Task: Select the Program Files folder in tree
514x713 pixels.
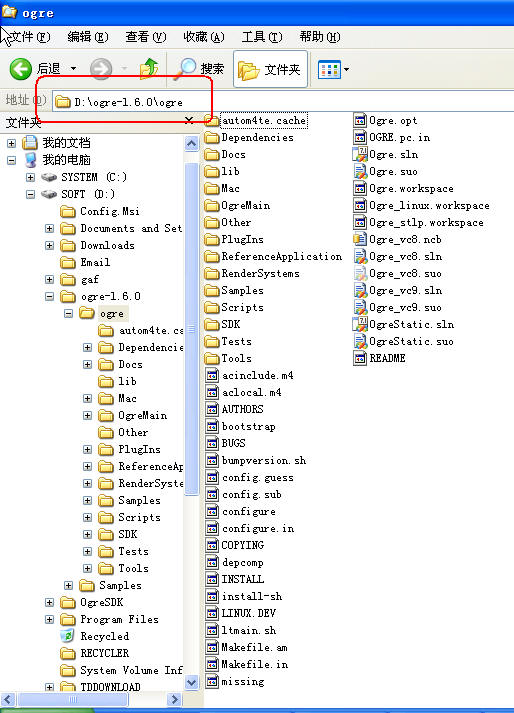Action: click(119, 619)
